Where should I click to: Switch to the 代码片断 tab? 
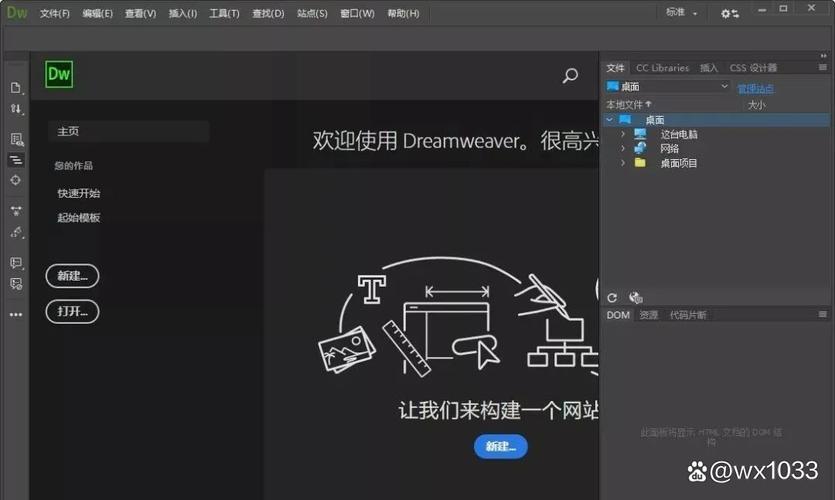687,315
